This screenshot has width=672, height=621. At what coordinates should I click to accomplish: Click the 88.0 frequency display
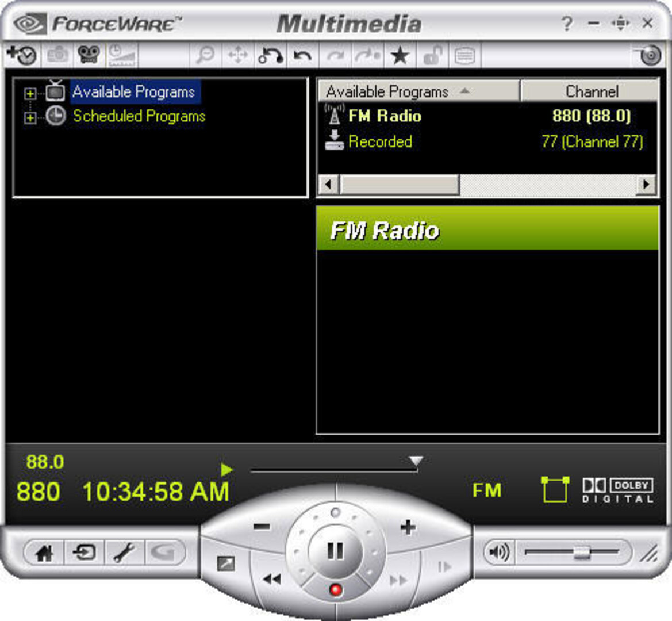[45, 462]
